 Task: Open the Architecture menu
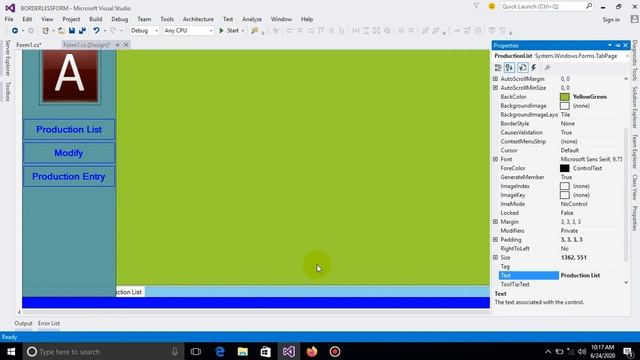pyautogui.click(x=198, y=19)
